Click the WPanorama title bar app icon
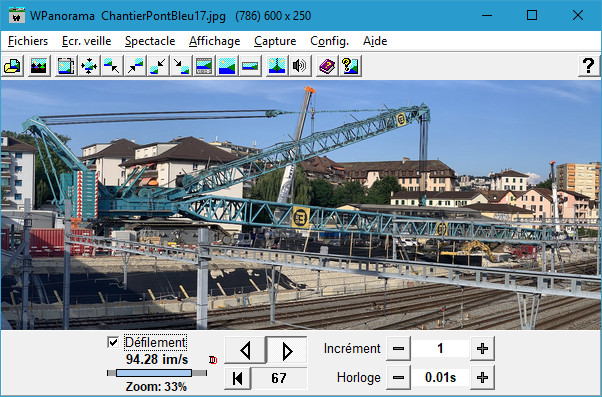The height and width of the screenshot is (397, 602). tap(17, 15)
